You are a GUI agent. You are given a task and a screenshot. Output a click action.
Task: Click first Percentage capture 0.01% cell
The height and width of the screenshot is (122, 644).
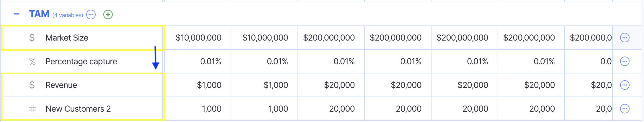210,61
